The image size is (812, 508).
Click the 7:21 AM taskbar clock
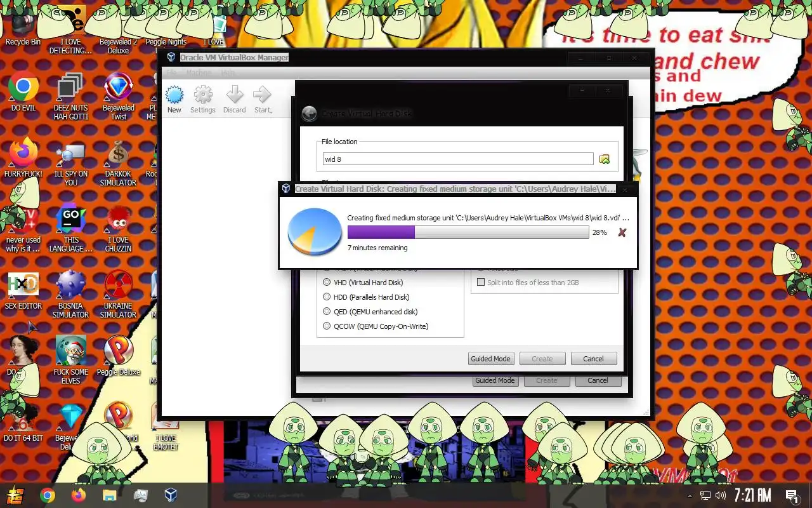pos(752,495)
